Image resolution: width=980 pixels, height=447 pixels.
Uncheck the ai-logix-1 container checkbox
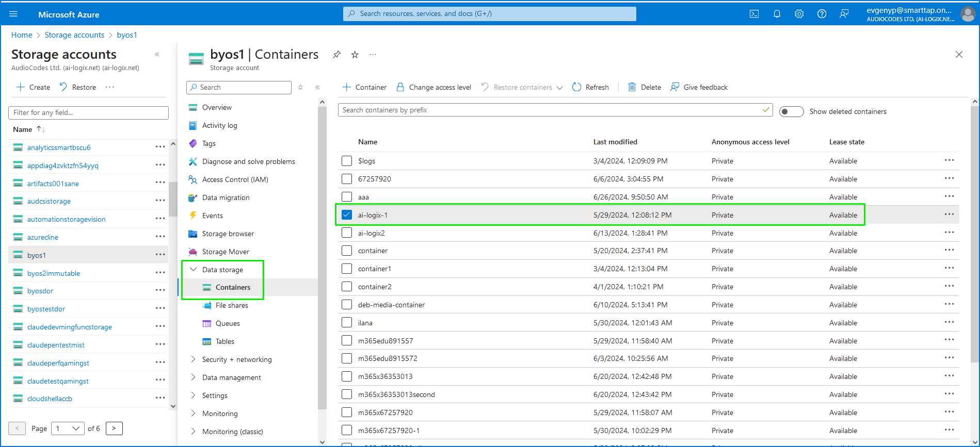[347, 215]
